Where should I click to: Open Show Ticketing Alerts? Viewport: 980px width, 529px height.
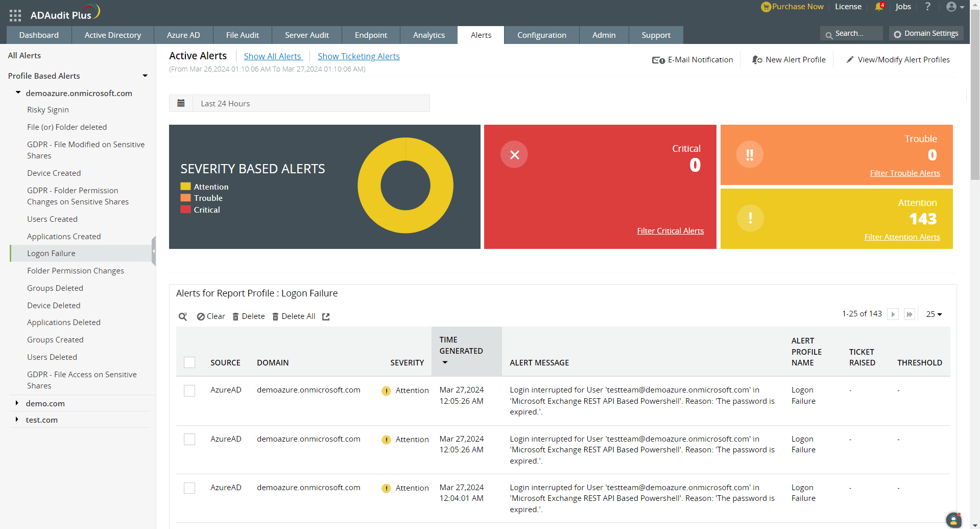point(358,56)
